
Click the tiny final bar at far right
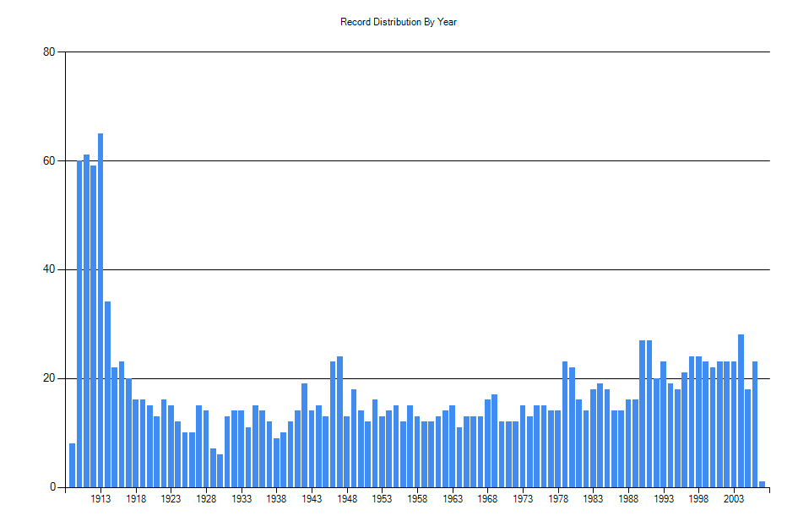pos(763,484)
